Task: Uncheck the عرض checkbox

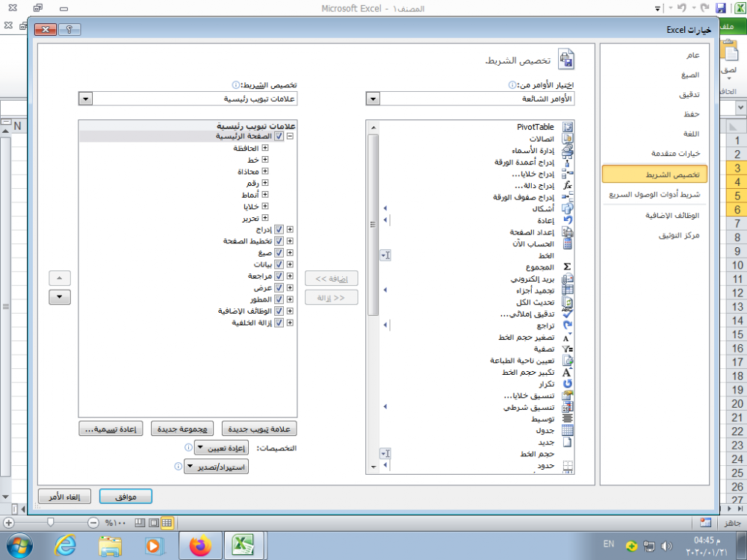Action: [279, 287]
